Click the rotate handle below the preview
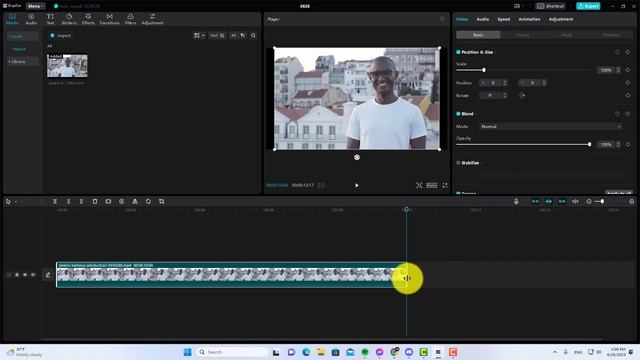 tap(357, 157)
